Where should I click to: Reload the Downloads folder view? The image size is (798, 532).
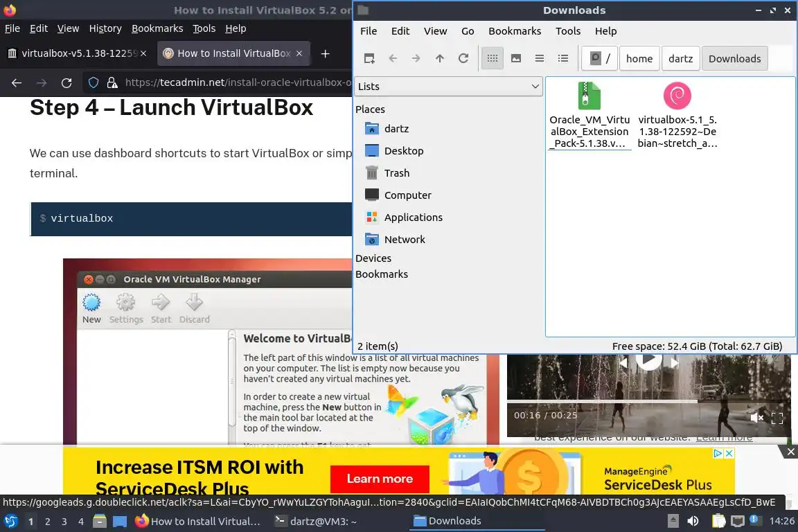click(x=463, y=59)
